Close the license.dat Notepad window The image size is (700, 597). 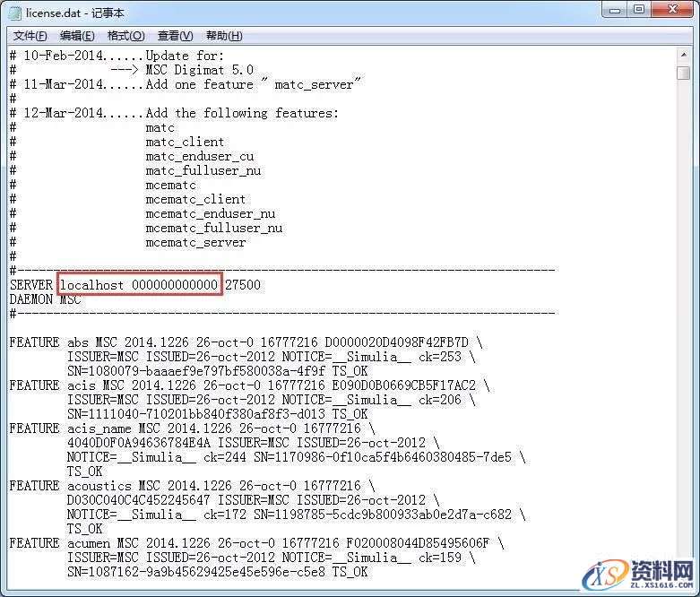click(x=672, y=10)
